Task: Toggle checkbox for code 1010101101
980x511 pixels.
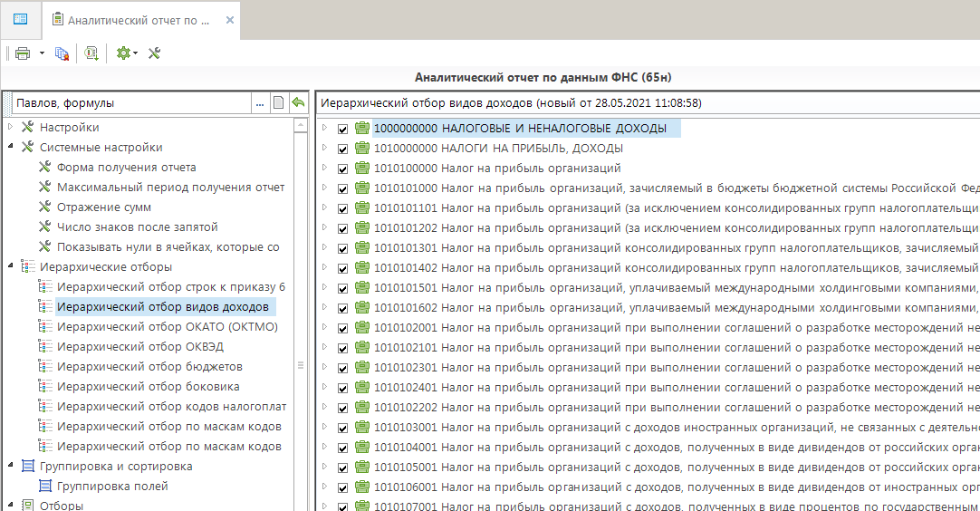Action: click(x=342, y=209)
